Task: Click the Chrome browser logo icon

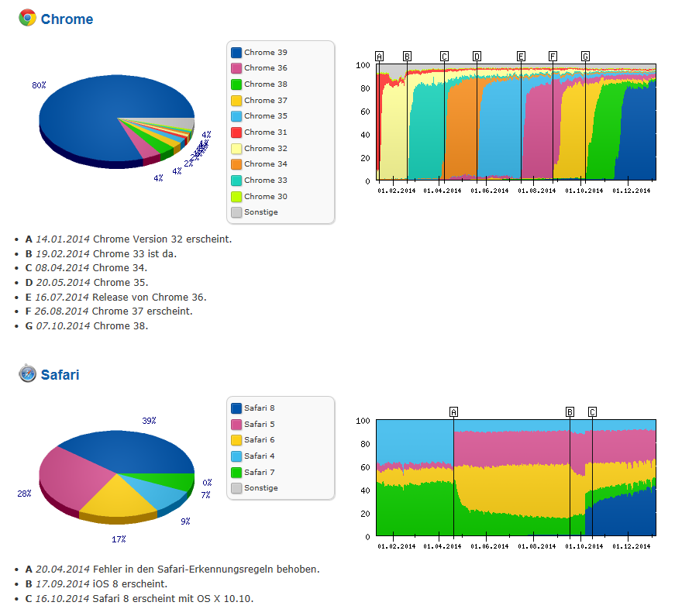Action: 27,19
